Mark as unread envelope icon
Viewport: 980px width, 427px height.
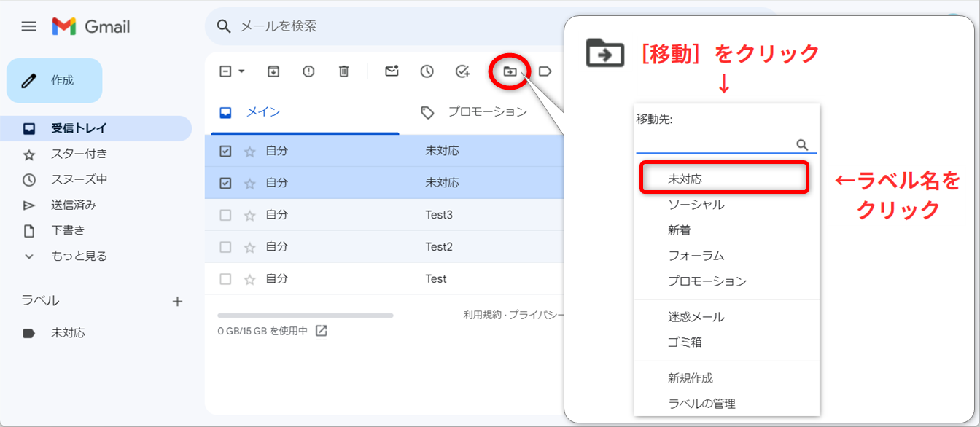tap(392, 71)
